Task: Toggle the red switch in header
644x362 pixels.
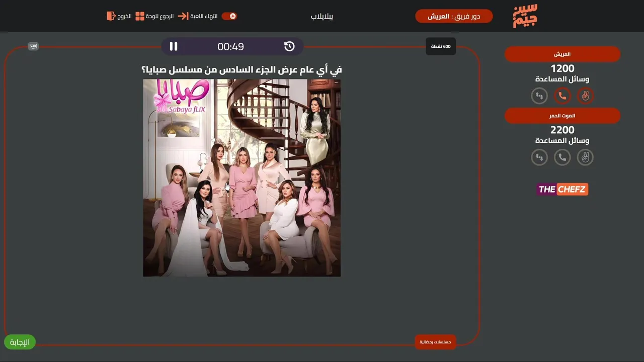Action: pyautogui.click(x=229, y=16)
